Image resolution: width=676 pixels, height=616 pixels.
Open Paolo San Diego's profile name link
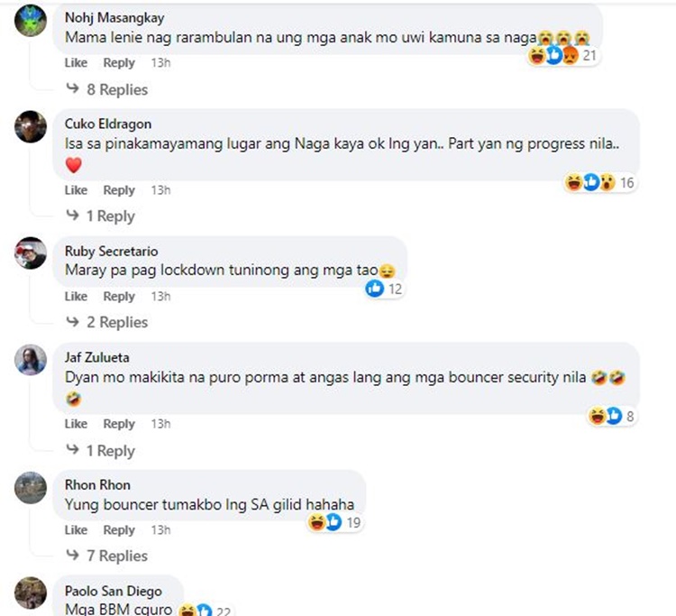tap(114, 591)
